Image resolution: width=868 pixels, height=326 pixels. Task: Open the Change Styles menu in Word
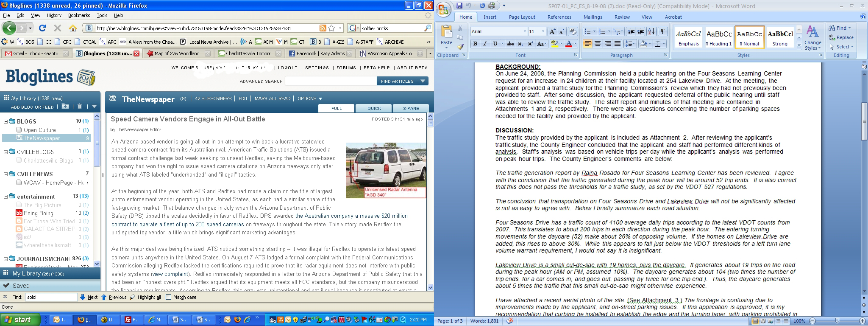click(x=812, y=38)
